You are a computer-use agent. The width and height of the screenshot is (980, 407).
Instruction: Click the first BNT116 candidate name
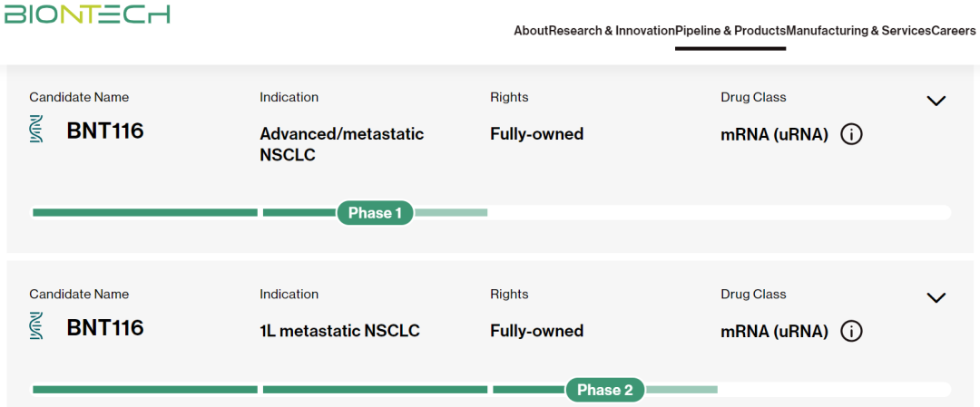[105, 131]
